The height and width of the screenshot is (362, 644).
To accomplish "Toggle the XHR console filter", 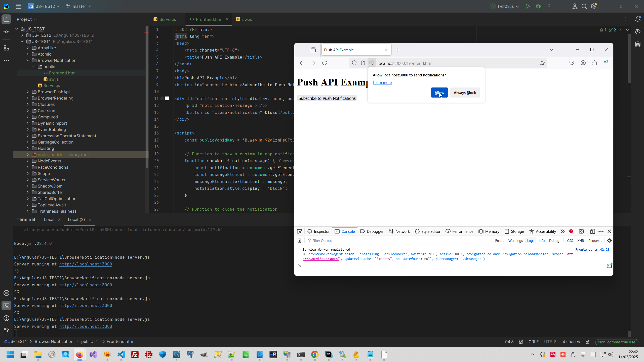I will pyautogui.click(x=581, y=241).
